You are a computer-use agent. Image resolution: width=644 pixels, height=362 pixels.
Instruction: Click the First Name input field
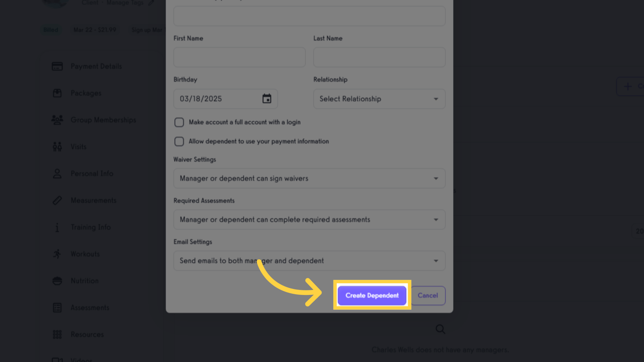[239, 57]
